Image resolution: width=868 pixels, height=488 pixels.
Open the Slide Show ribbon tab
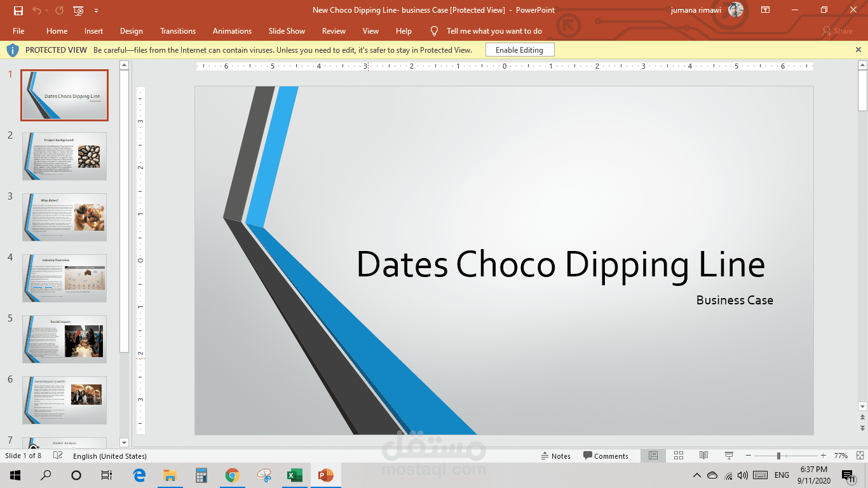[287, 30]
